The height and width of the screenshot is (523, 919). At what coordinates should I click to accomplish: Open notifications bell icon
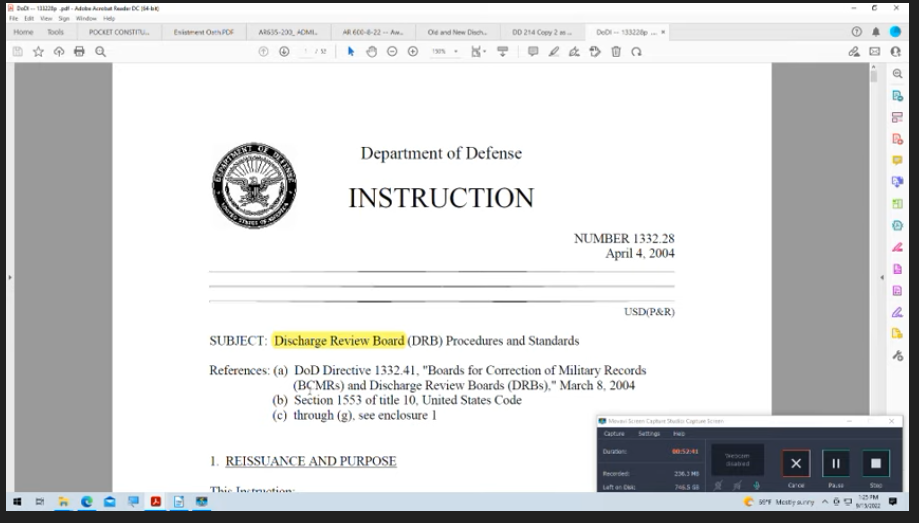[x=876, y=32]
